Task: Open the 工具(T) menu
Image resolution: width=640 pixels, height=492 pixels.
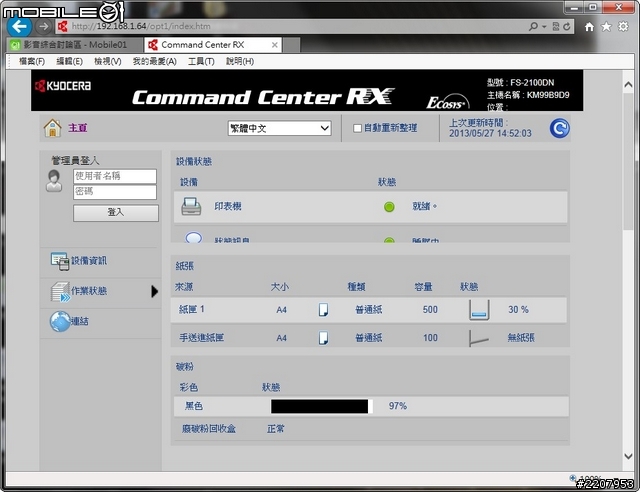Action: [201, 61]
